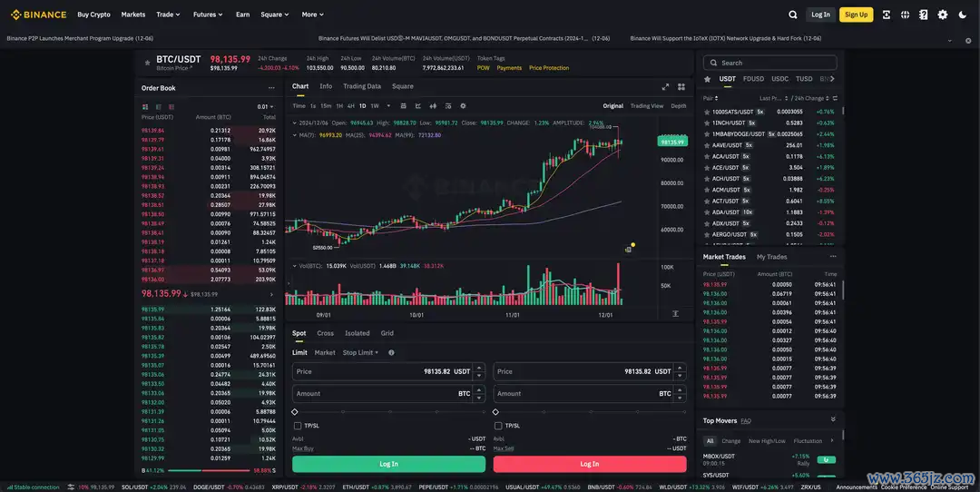Select the 4H chart interval
The image size is (980, 492).
click(350, 105)
